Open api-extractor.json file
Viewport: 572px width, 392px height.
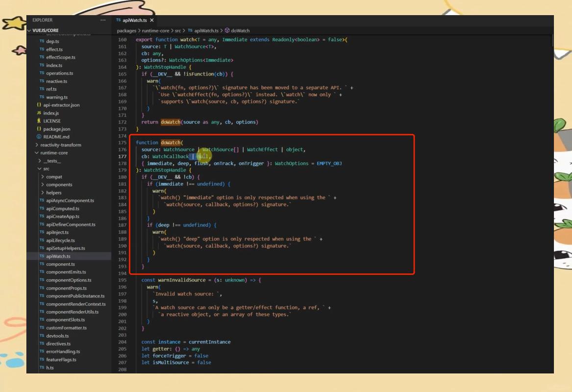[x=61, y=105]
